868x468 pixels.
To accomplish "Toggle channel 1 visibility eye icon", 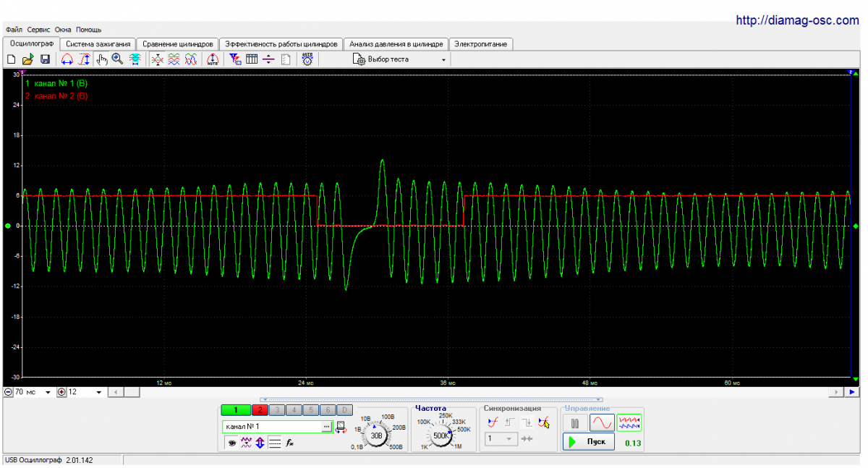I will (232, 443).
